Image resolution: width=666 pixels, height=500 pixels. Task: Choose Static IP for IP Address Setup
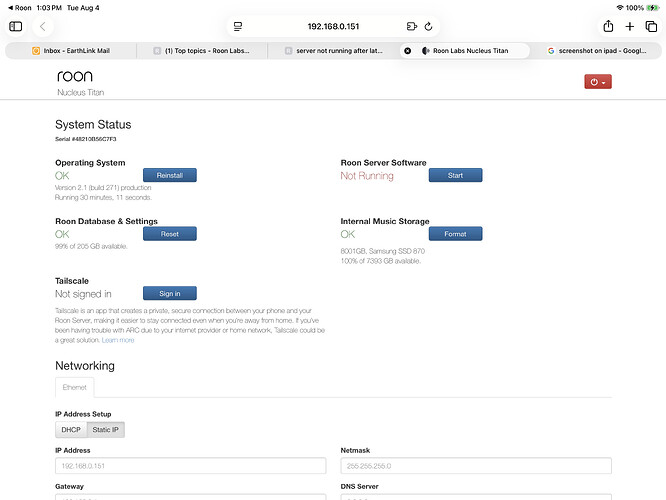point(105,429)
